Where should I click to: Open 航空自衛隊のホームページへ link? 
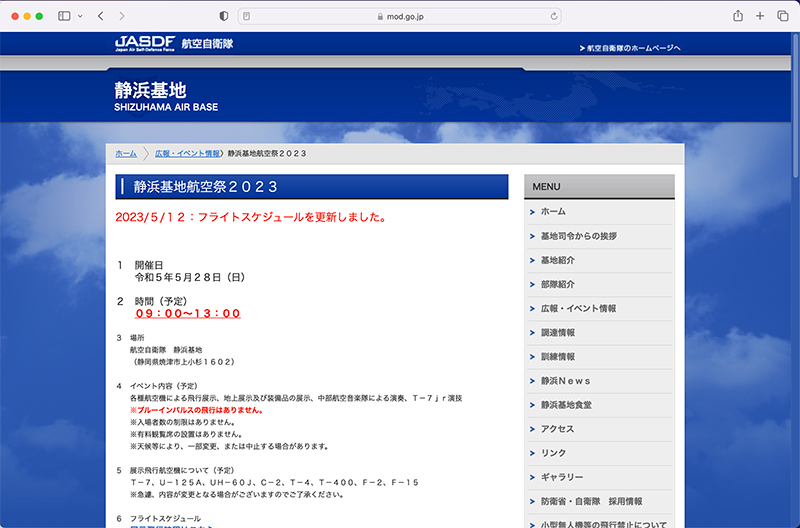coord(630,48)
